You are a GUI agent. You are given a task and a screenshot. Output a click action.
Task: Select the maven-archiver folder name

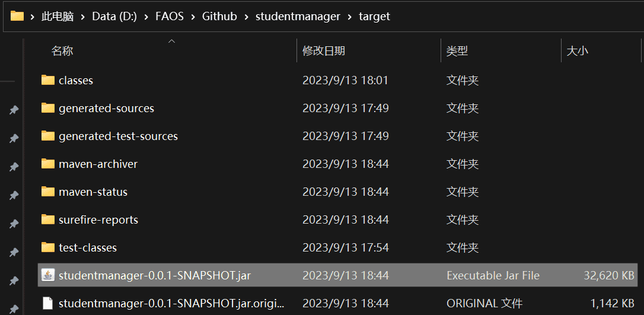pos(98,164)
